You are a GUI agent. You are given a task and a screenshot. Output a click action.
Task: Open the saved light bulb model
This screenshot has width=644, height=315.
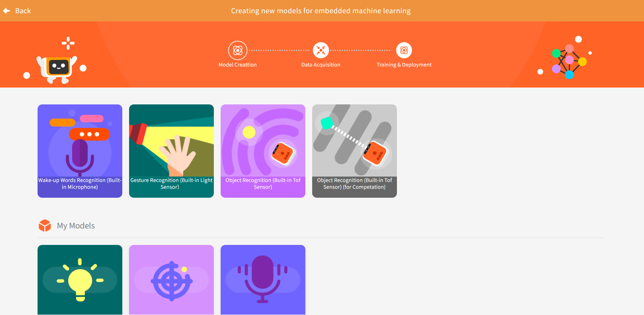click(80, 280)
